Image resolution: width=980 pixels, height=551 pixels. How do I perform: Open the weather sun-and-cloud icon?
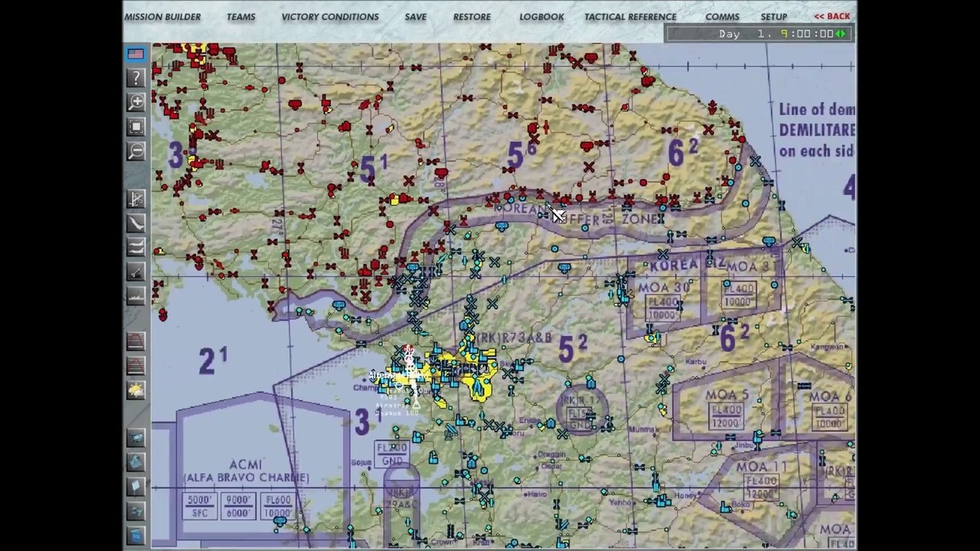(x=136, y=390)
